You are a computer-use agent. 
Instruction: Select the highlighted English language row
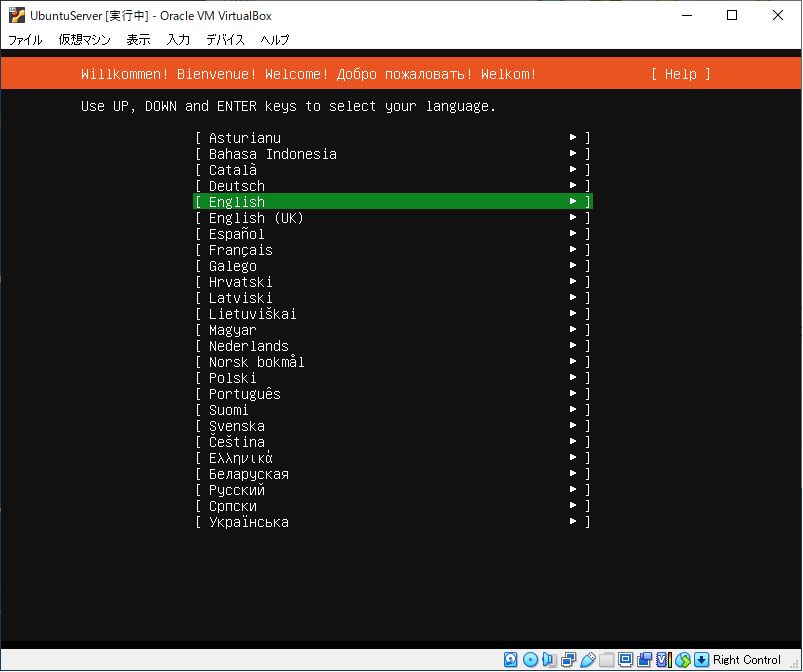point(392,202)
